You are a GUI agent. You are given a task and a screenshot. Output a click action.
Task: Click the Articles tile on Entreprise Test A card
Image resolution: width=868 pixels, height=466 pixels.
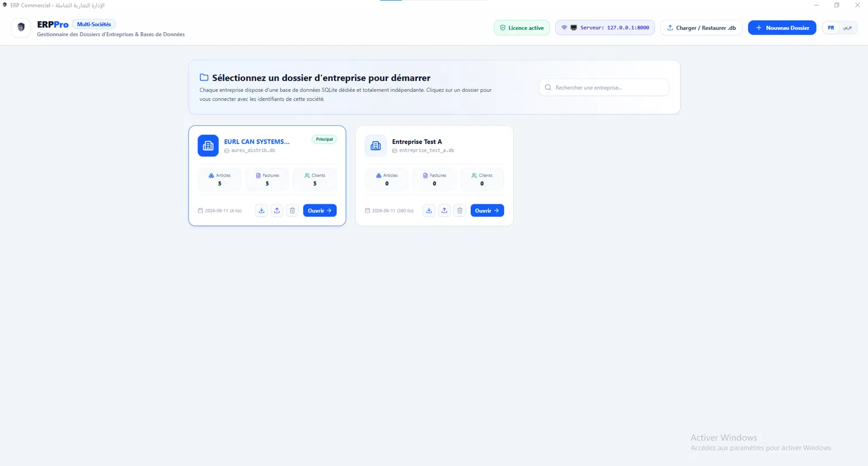click(x=387, y=180)
